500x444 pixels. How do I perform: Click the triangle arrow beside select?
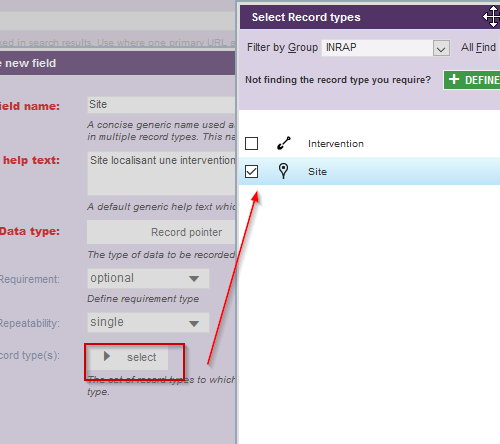pos(107,356)
